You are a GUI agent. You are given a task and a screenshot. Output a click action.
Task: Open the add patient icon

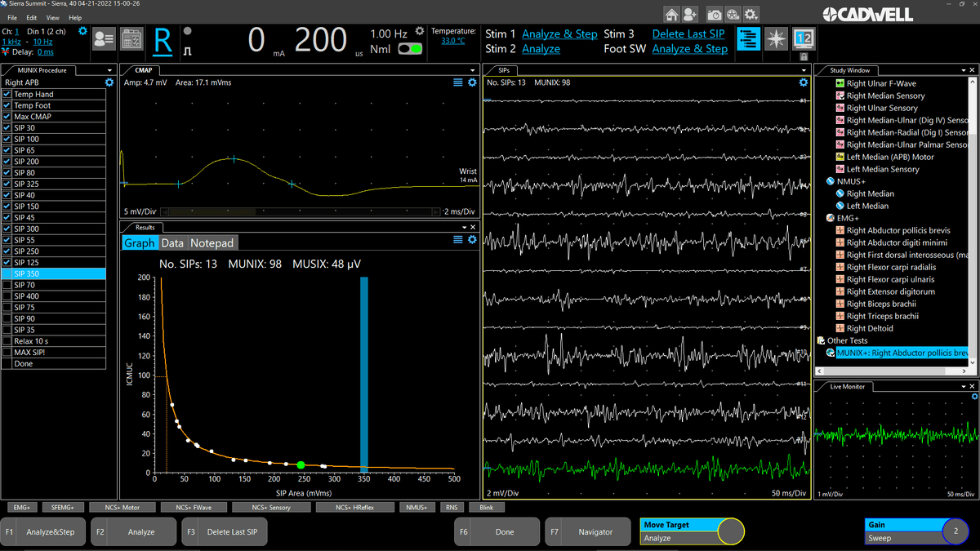coord(691,14)
